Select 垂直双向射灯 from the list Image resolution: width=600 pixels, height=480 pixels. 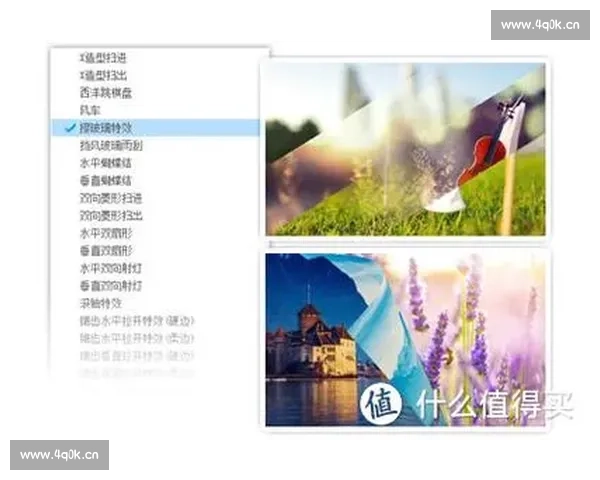(x=111, y=286)
